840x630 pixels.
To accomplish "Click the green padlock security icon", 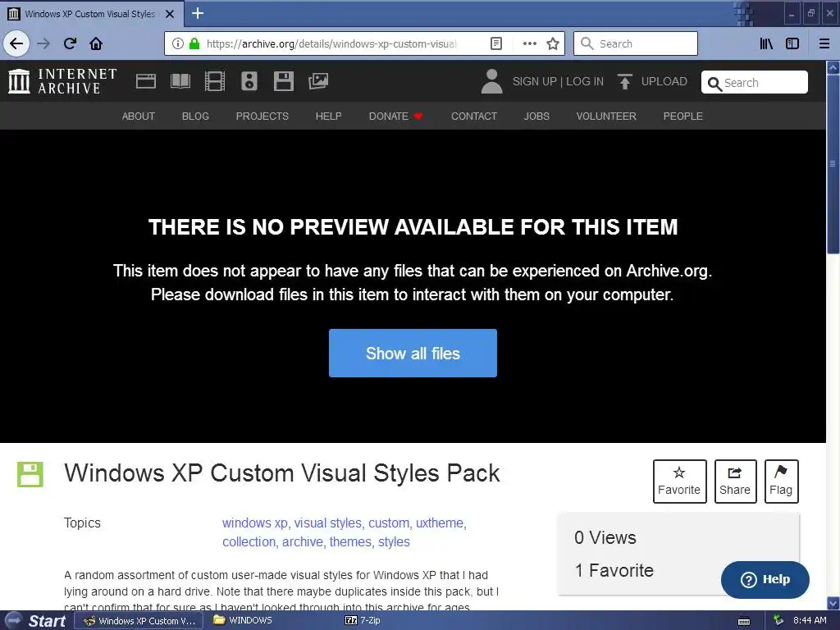I will tap(194, 43).
